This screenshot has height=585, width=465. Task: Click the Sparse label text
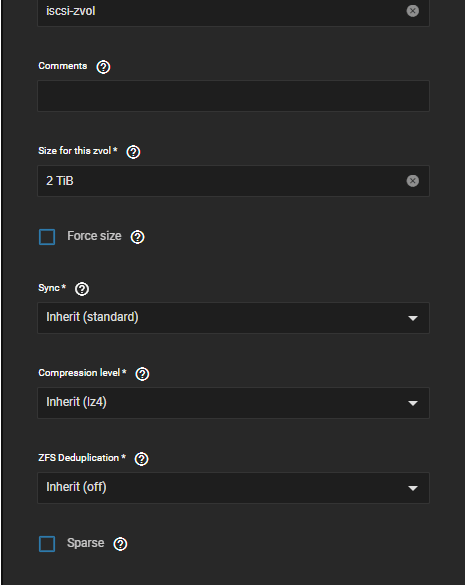click(85, 543)
